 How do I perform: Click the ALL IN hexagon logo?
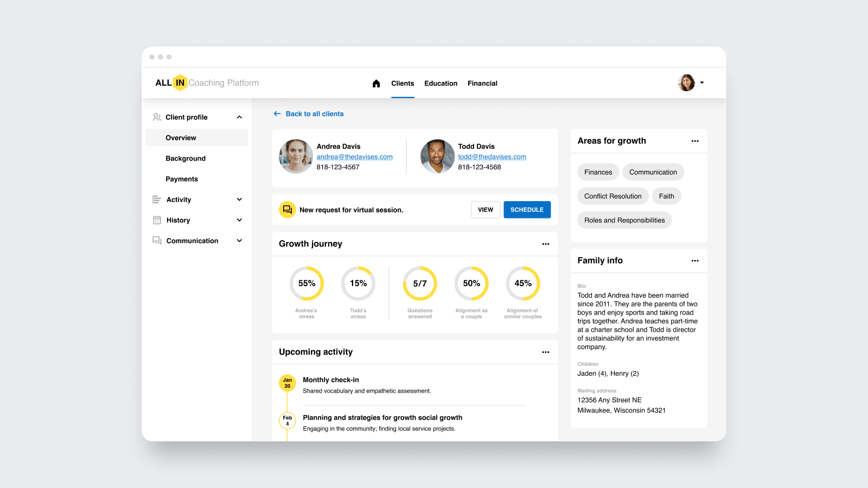point(180,83)
